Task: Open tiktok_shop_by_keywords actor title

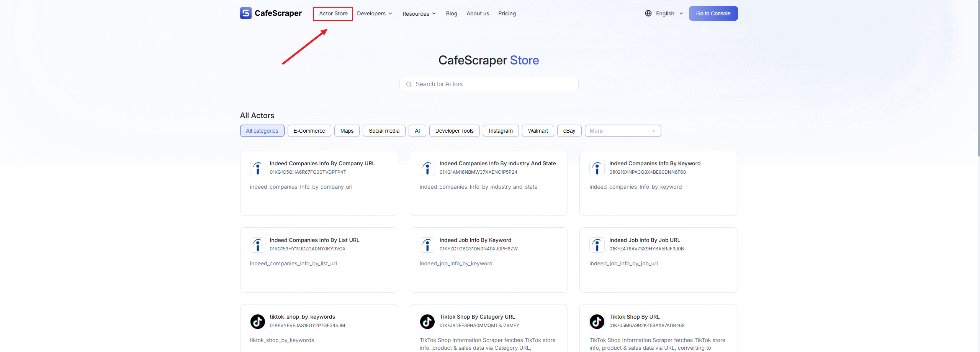Action: tap(302, 317)
